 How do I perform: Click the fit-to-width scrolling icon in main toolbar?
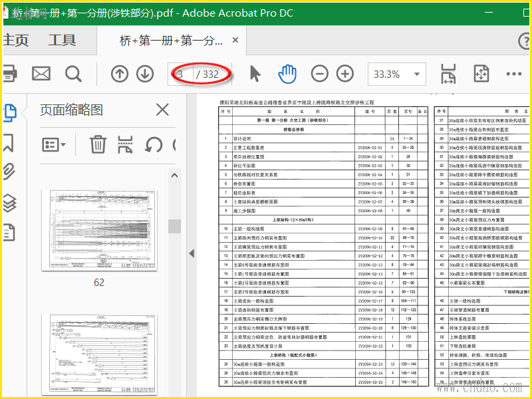pos(448,74)
